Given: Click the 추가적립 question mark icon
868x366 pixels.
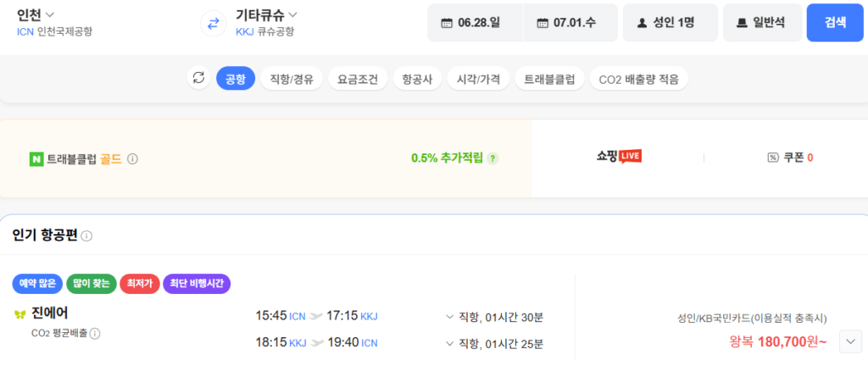Looking at the screenshot, I should tap(492, 158).
